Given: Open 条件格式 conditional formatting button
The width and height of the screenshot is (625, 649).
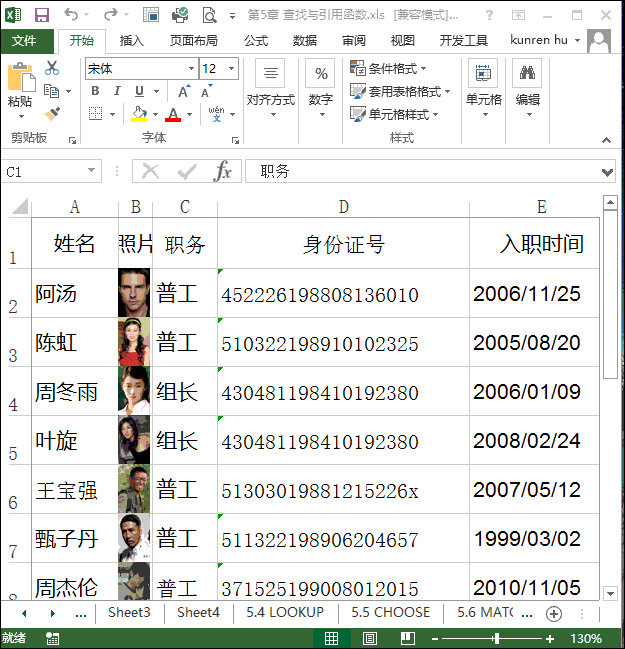Looking at the screenshot, I should 390,68.
